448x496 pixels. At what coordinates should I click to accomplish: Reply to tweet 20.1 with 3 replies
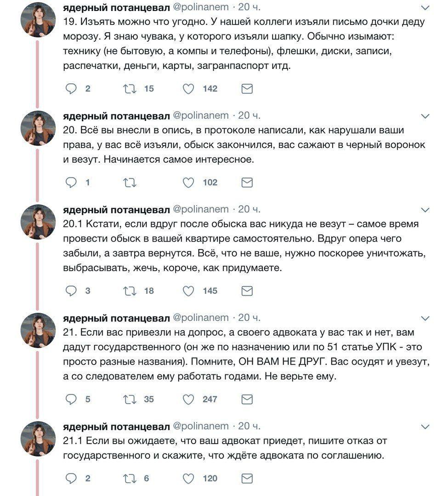(71, 291)
